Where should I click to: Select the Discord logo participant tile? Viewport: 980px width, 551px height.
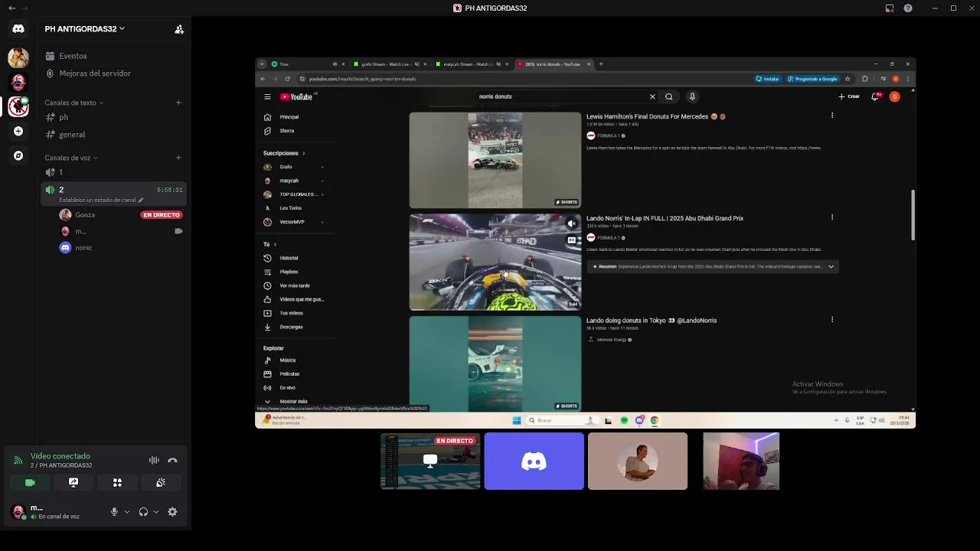click(534, 461)
